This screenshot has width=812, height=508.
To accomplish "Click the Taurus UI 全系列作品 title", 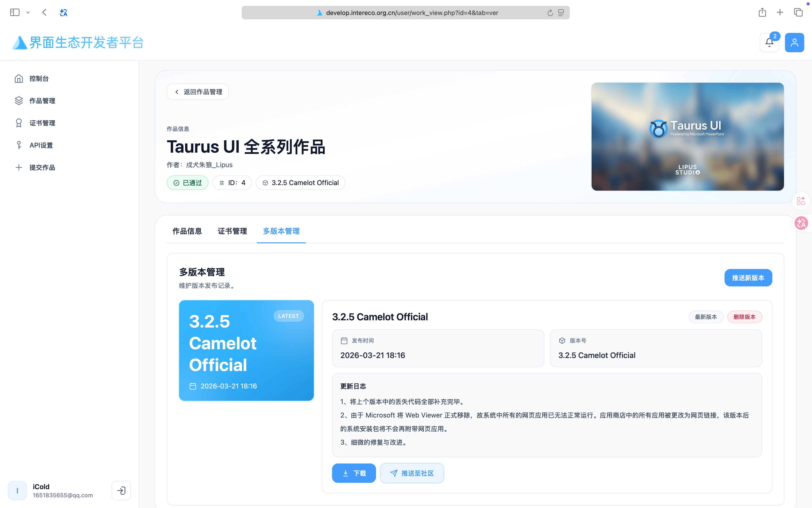I will pyautogui.click(x=246, y=147).
